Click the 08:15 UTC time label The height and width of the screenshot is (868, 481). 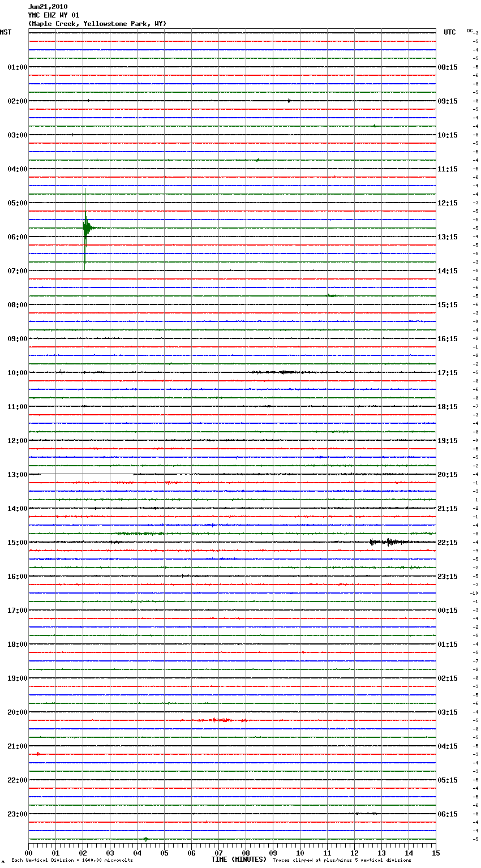coord(448,67)
